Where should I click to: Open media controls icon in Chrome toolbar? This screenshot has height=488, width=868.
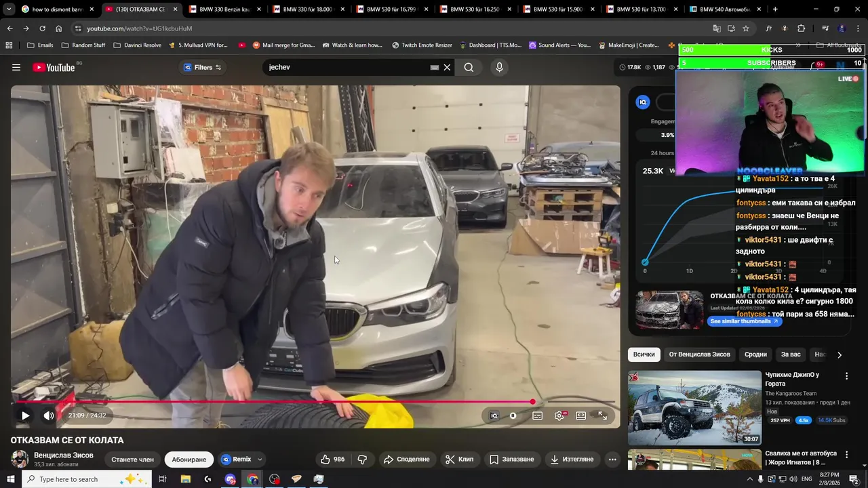(825, 28)
